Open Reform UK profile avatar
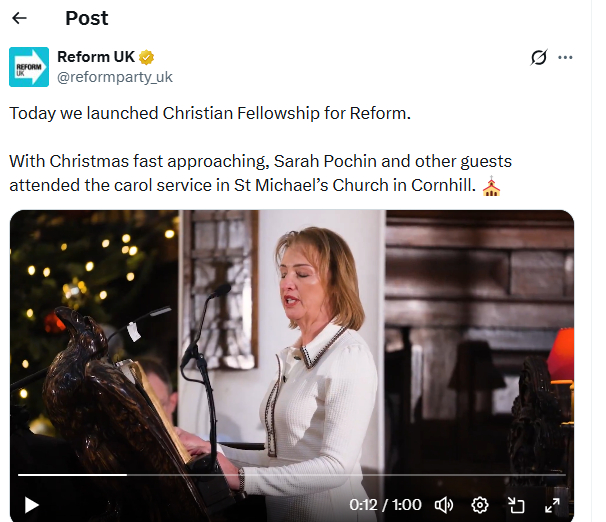 [29, 66]
